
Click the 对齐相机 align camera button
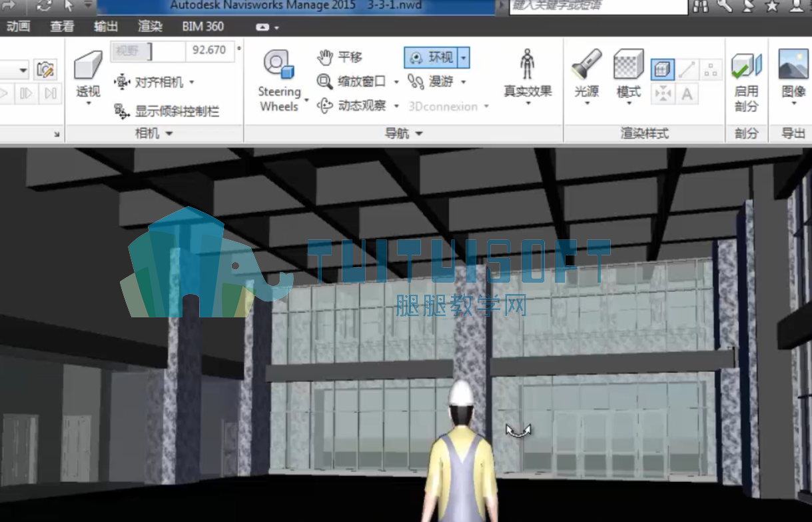click(x=149, y=82)
